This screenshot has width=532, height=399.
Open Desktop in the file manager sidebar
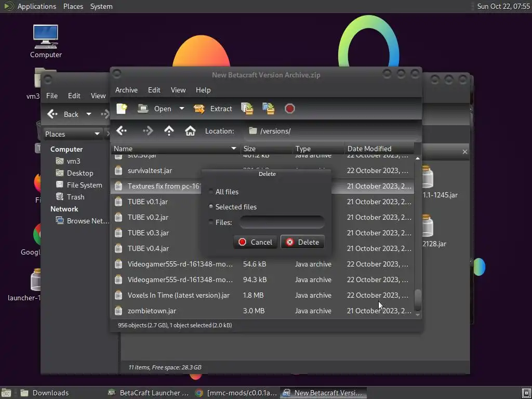(79, 173)
